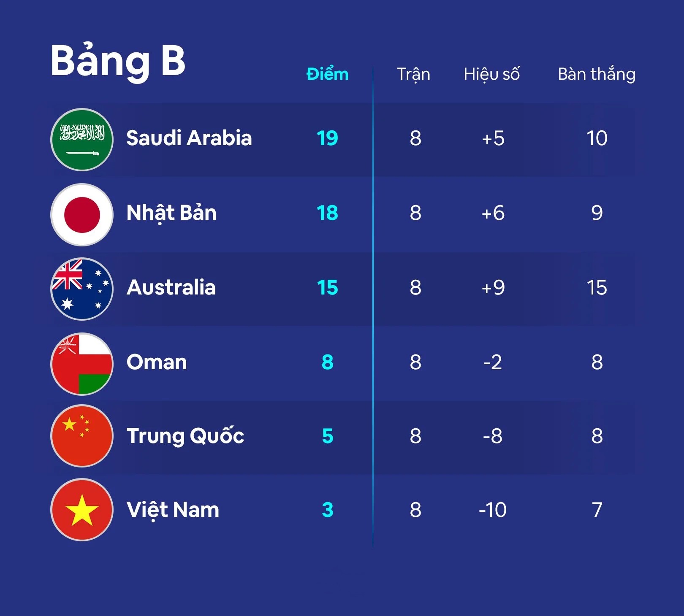Select the Trận column header
The image size is (684, 616).
click(x=413, y=74)
